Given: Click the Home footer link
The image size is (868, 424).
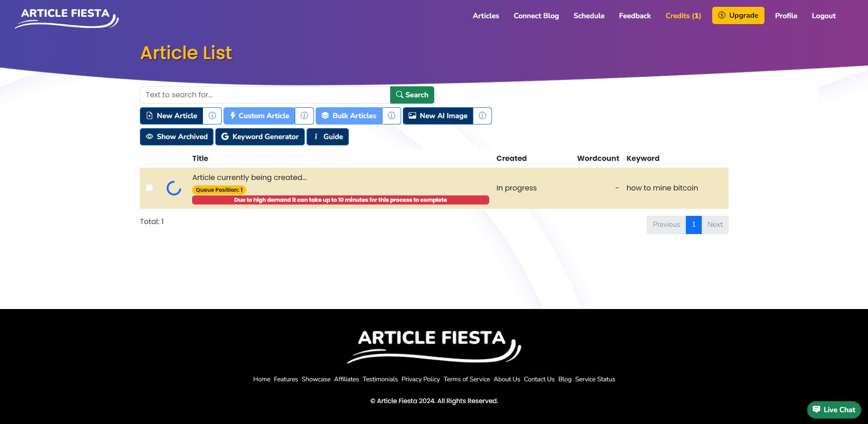Looking at the screenshot, I should tap(262, 379).
